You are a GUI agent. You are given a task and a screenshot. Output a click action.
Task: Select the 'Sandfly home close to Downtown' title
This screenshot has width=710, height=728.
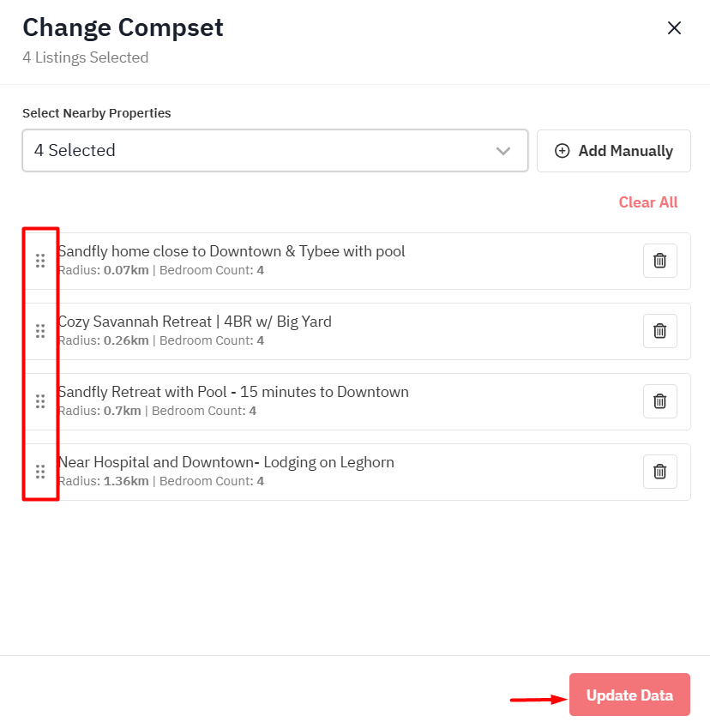(232, 251)
